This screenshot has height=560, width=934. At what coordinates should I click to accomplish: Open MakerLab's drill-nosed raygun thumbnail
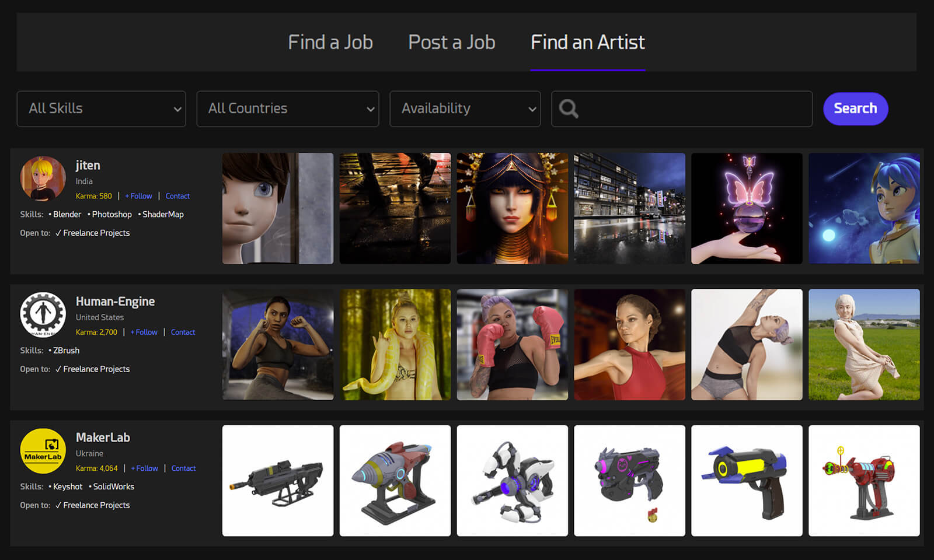click(x=395, y=481)
